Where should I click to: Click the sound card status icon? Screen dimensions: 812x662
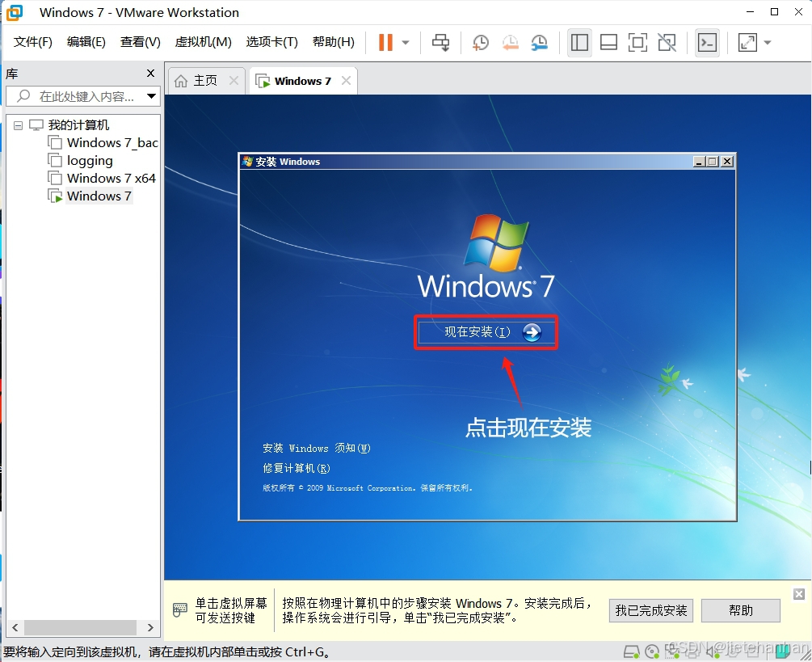[713, 651]
